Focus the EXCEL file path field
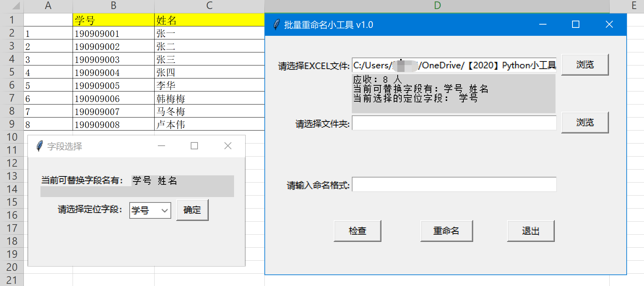Viewport: 644px width, 286px height. [454, 65]
